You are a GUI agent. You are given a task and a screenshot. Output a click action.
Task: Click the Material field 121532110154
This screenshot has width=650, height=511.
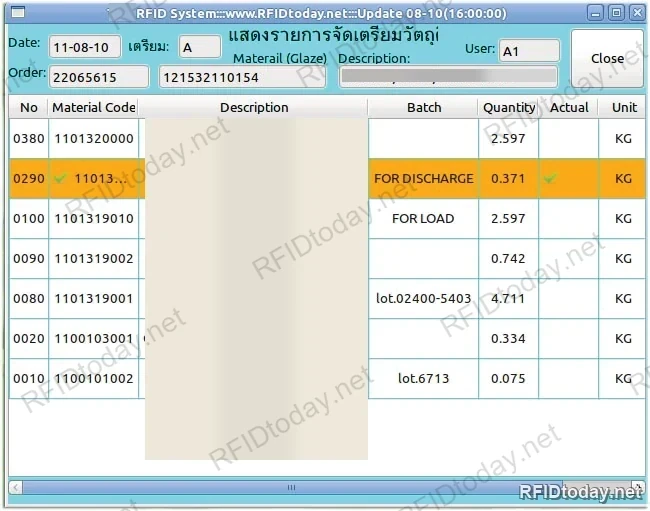pos(243,77)
